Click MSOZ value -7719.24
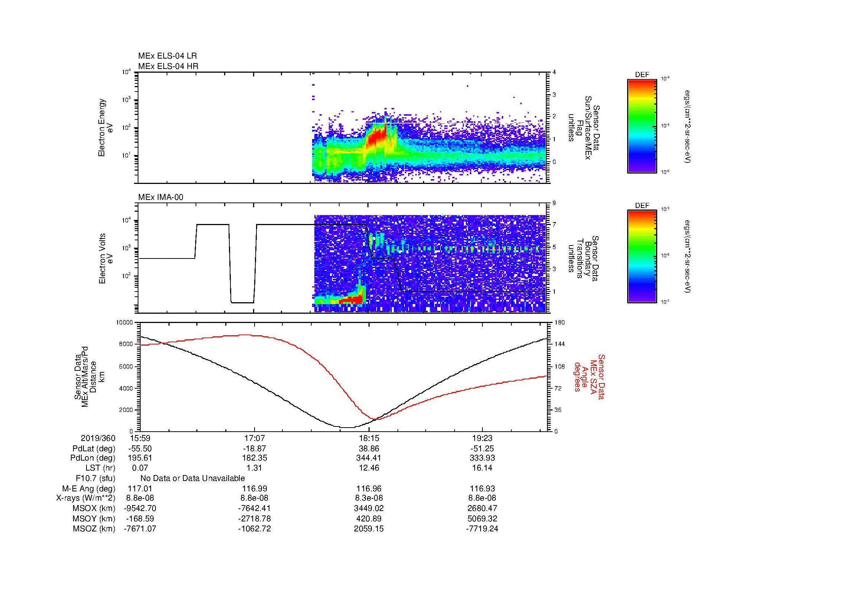868x613 pixels. coord(482,529)
